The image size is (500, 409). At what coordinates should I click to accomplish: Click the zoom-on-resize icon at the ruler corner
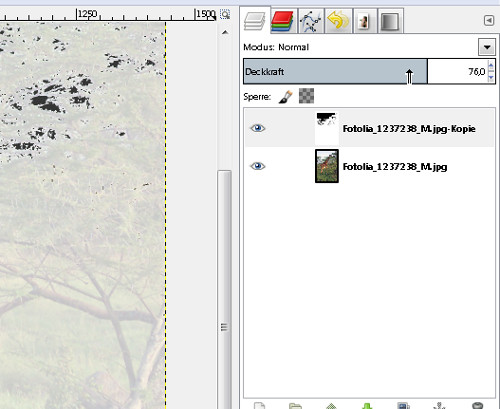coord(225,14)
